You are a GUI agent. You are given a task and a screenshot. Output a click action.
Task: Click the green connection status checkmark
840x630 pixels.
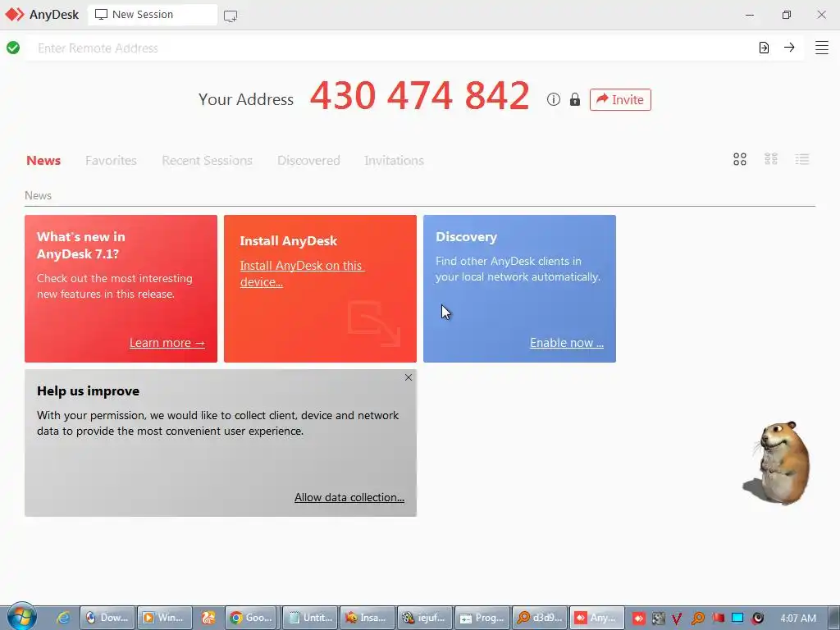[x=13, y=48]
